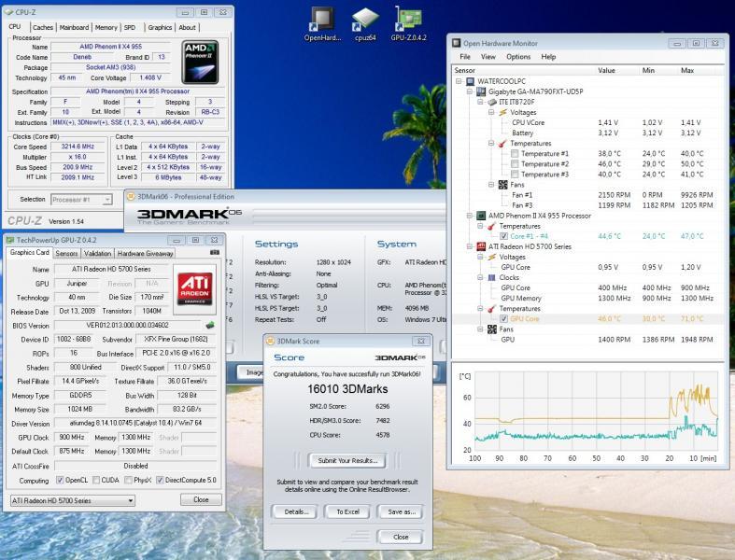Switch to the Mainboard tab in CPU-Z
The height and width of the screenshot is (560, 735).
[x=74, y=28]
